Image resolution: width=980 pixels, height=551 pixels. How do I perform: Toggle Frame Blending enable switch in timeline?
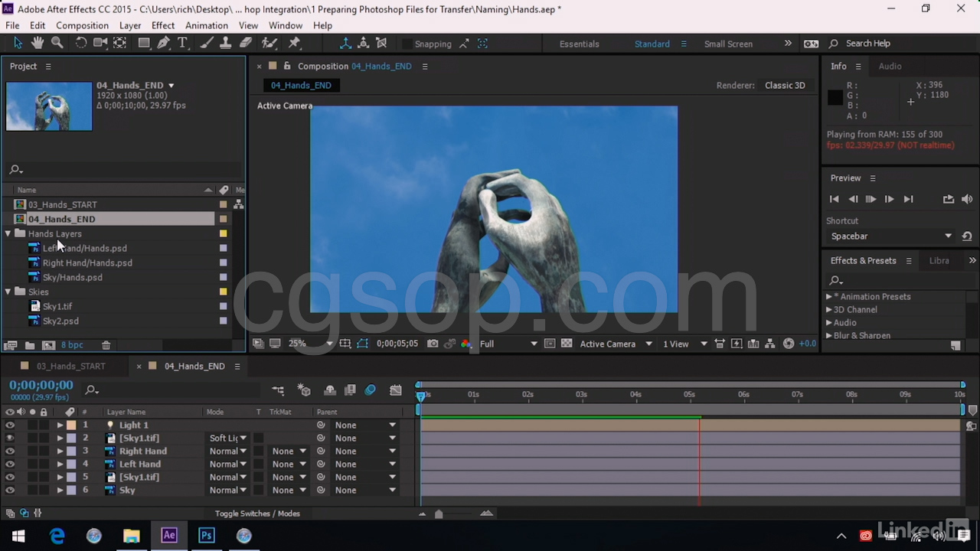click(x=350, y=390)
